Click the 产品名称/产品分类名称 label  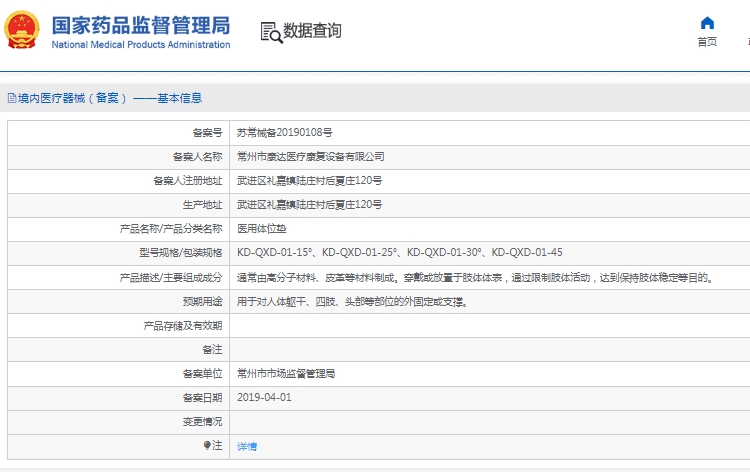click(x=171, y=229)
